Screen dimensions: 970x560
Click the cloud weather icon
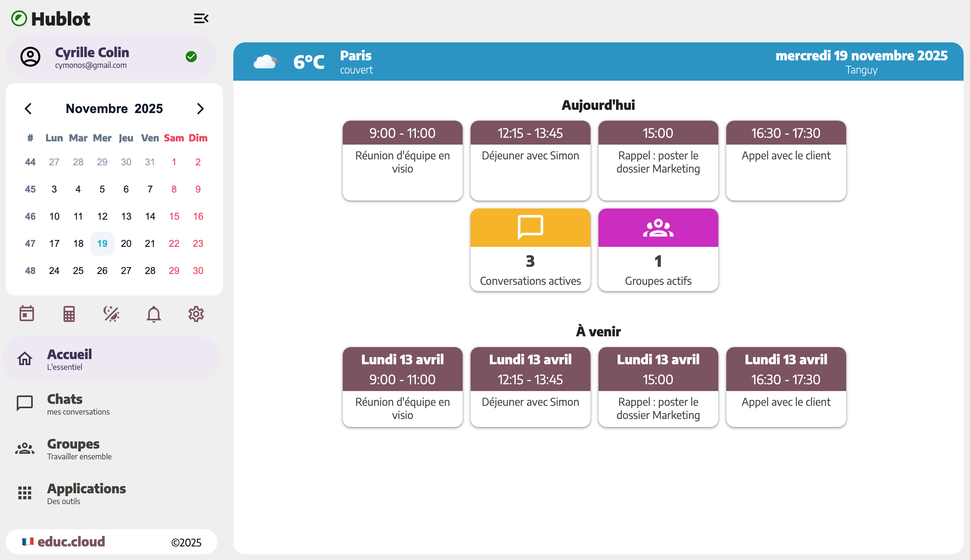[x=265, y=62]
